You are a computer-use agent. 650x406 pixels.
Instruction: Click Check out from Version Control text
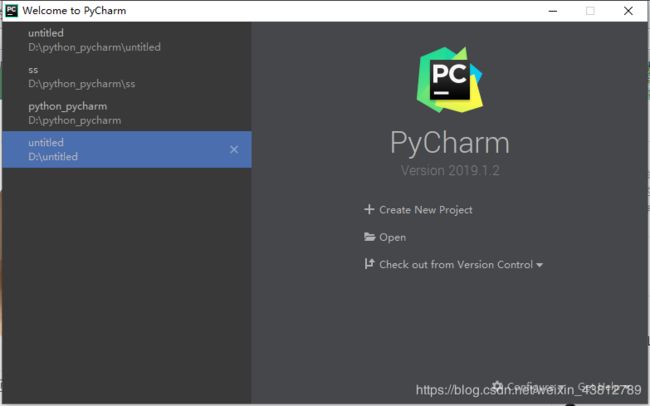456,265
